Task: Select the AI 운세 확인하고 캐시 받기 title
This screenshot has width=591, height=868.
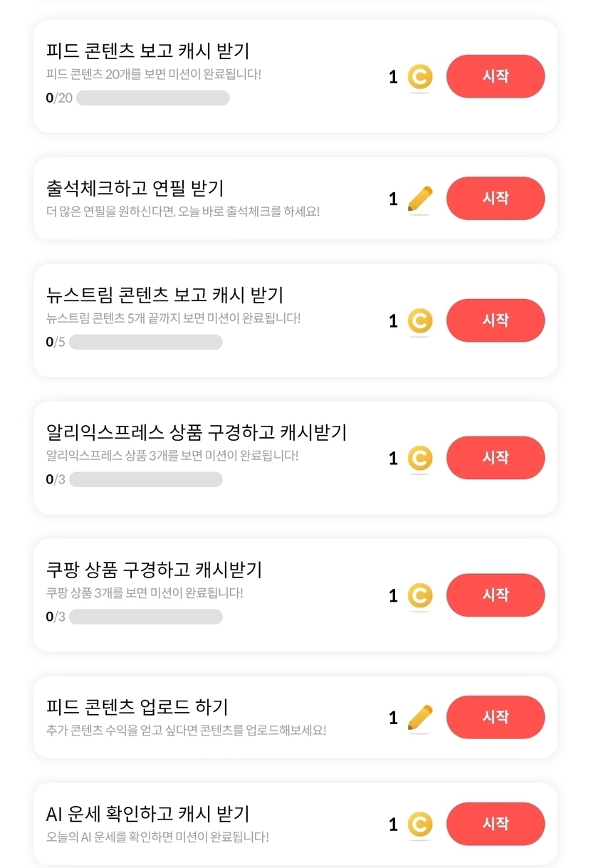Action: pyautogui.click(x=147, y=814)
